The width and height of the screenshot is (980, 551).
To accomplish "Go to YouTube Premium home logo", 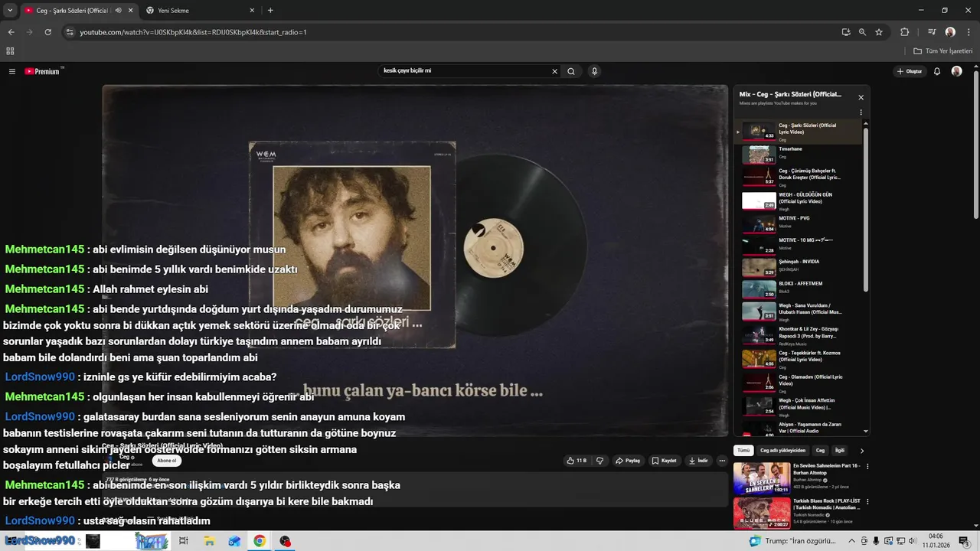I will (x=44, y=71).
